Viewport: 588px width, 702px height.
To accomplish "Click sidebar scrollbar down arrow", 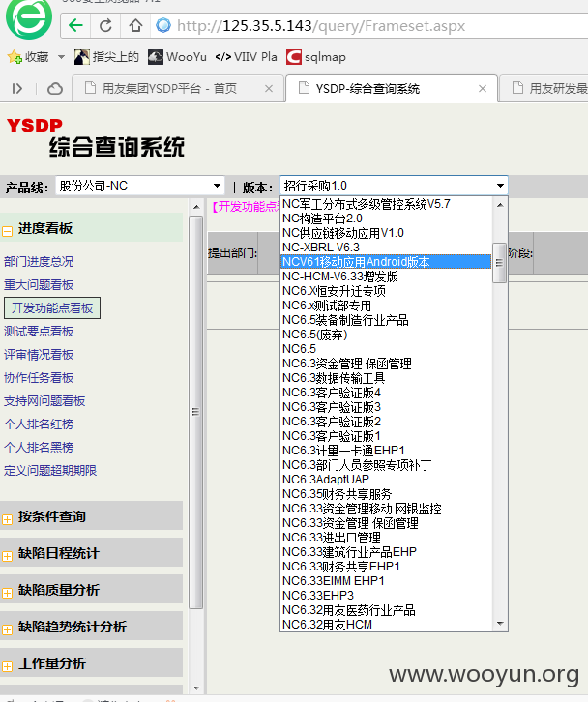I will [196, 687].
